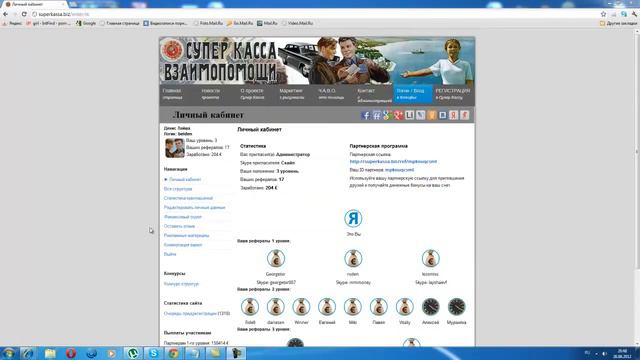Click the 'Очередь предрегистрации' link
Image resolution: width=640 pixels, height=360 pixels.
pos(190,313)
